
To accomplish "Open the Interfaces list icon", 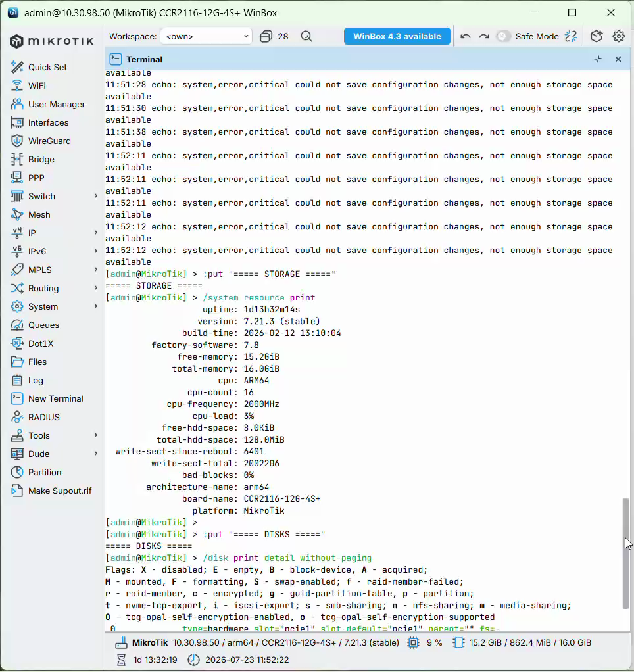I will [x=16, y=122].
